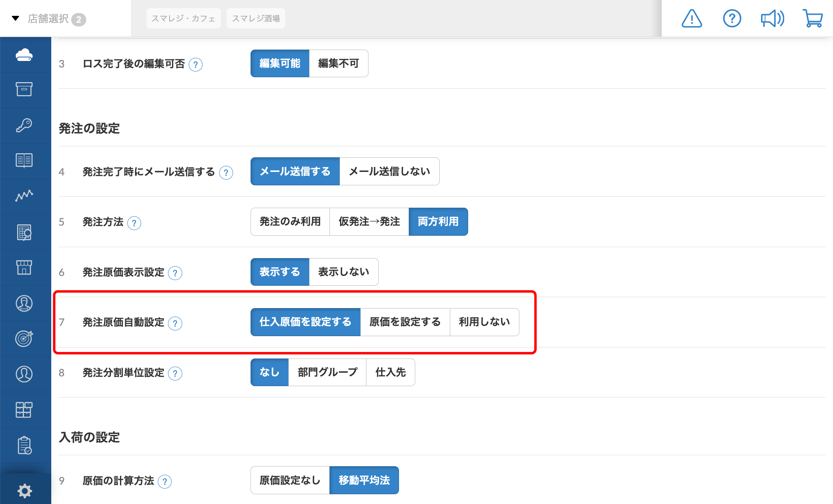833x504 pixels.
Task: Open the target/goal icon in sidebar
Action: tap(25, 339)
